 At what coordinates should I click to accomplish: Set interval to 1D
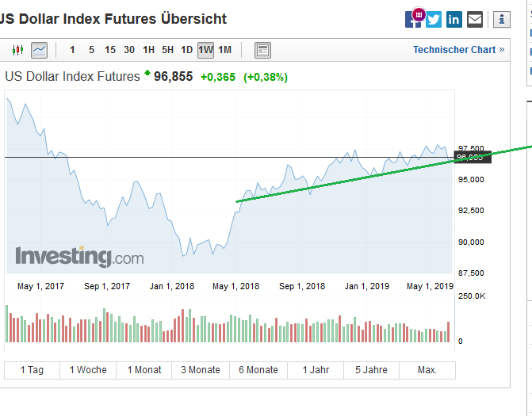[186, 50]
